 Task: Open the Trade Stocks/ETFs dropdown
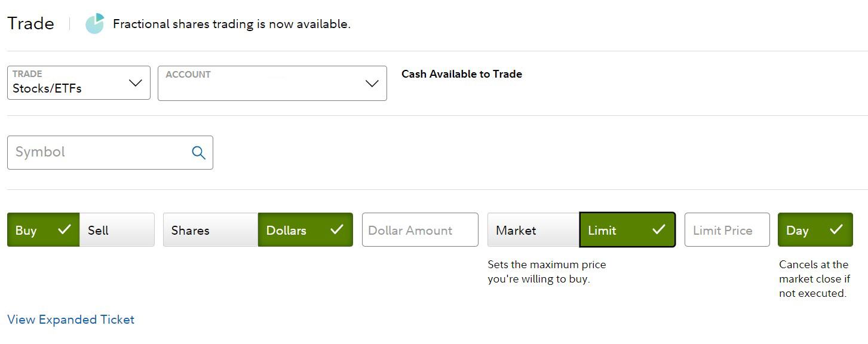pyautogui.click(x=79, y=82)
